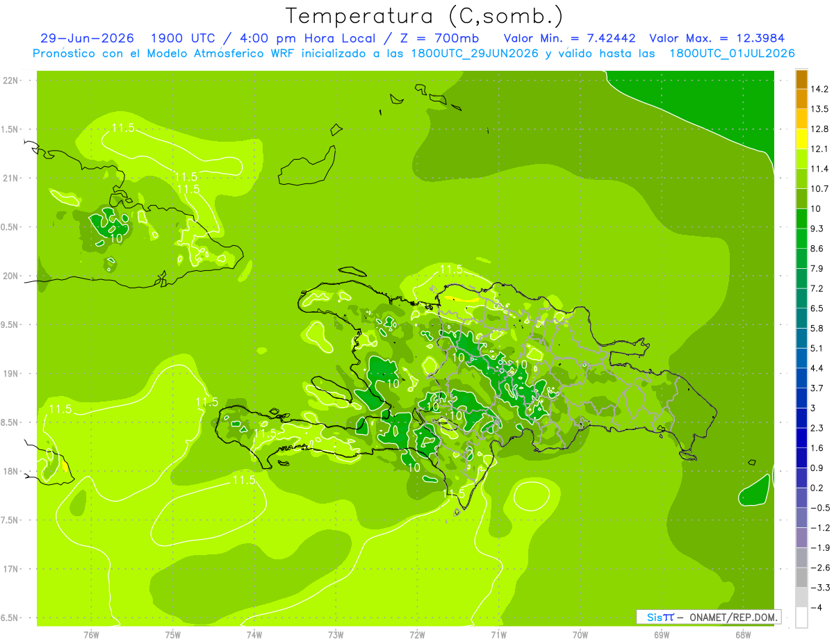Click the legend value 9.3

click(817, 229)
